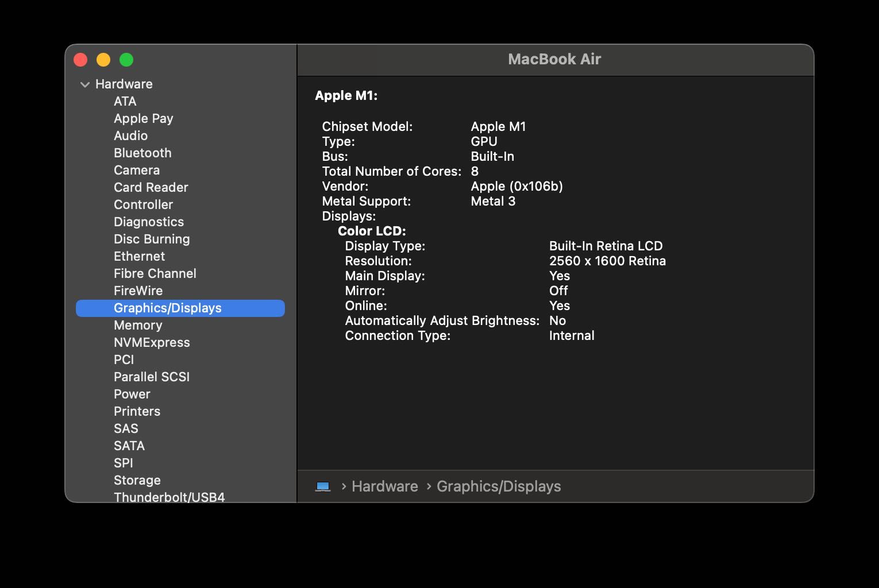Click the Built-In Retina LCD value
Viewport: 879px width, 588px height.
pos(606,246)
